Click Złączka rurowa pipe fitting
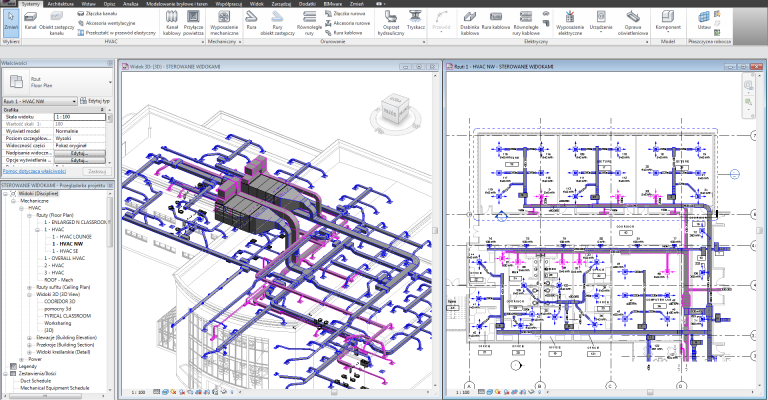This screenshot has width=768, height=400. click(345, 14)
